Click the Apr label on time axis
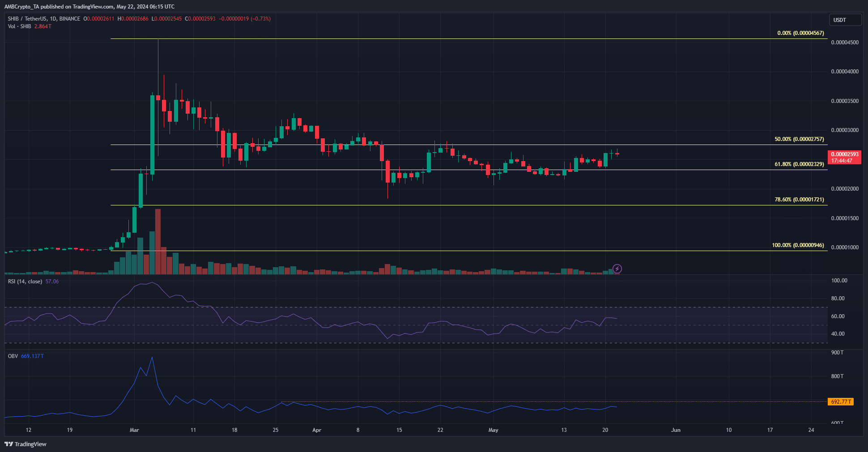 pyautogui.click(x=317, y=430)
